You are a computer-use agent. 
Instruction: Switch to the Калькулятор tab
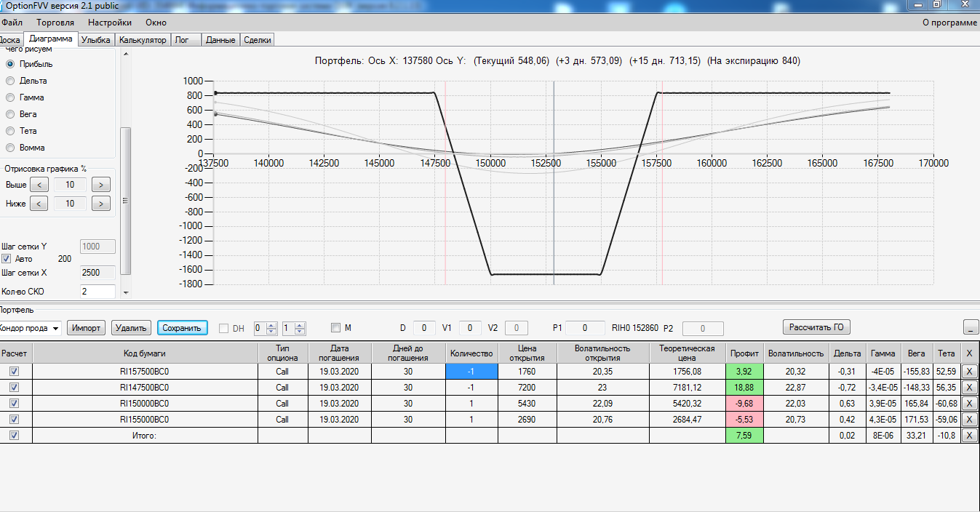click(x=143, y=40)
